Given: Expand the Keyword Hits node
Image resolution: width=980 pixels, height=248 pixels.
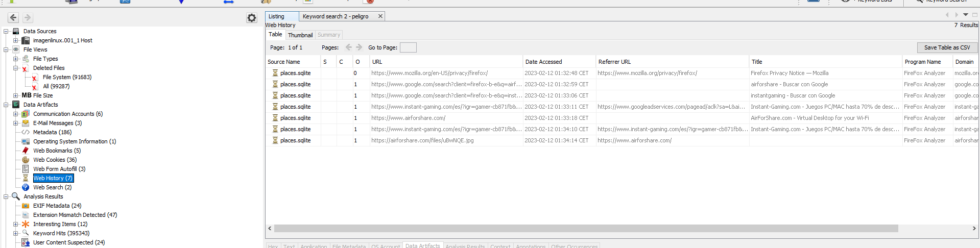Looking at the screenshot, I should coord(15,233).
